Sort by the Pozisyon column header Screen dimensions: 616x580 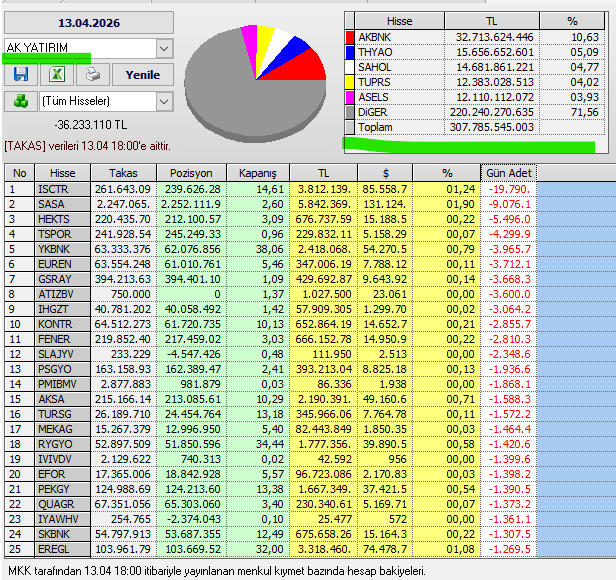pos(191,173)
